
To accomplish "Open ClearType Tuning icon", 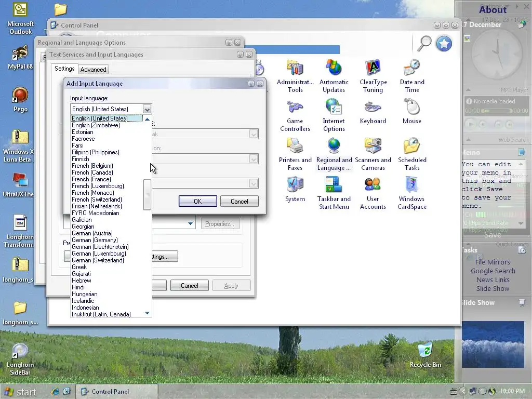I will [373, 76].
